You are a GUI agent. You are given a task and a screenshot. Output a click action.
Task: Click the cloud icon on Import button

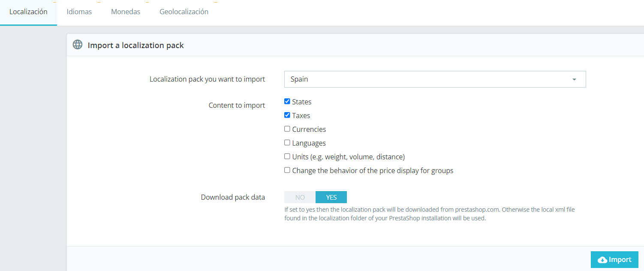(x=602, y=260)
